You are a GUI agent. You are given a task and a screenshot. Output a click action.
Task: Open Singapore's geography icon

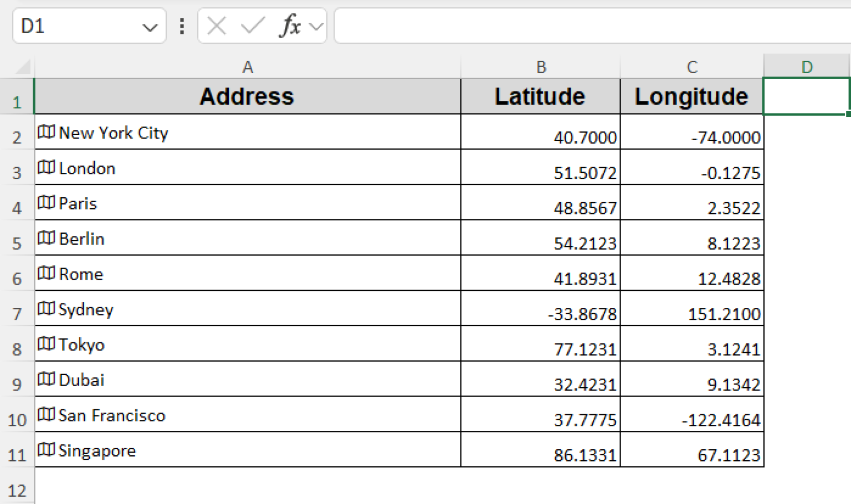[x=45, y=450]
